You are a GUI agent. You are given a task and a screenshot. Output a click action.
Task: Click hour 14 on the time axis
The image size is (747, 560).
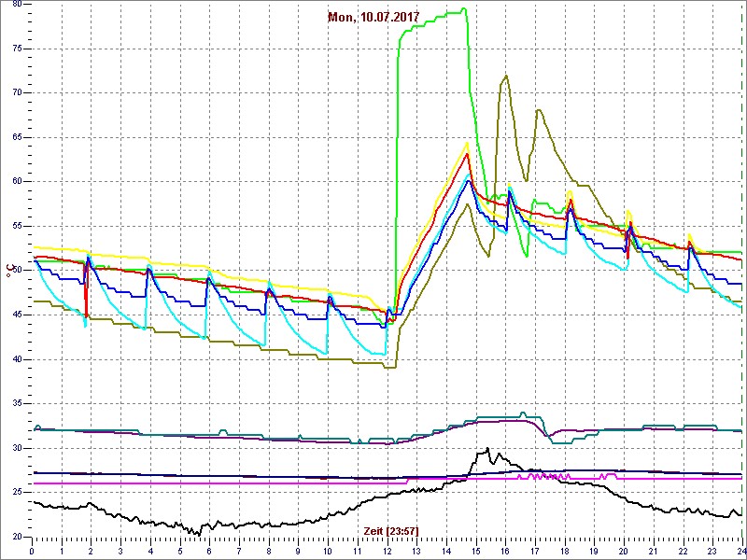pos(446,551)
